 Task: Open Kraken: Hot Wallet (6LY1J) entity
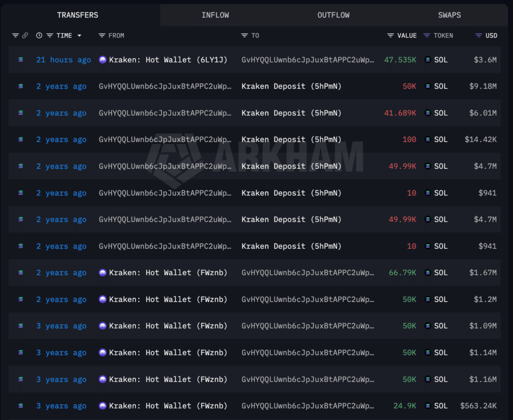(x=168, y=60)
